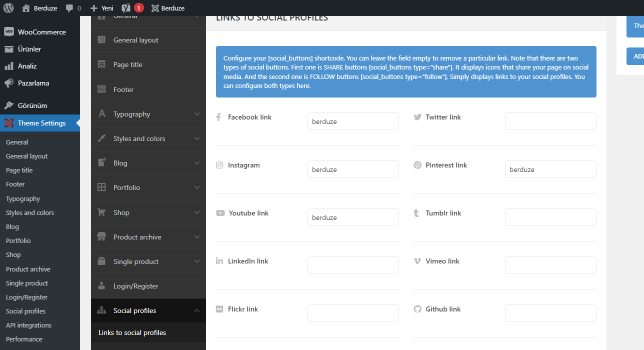Open Analiz chart icon in sidebar
Image resolution: width=644 pixels, height=350 pixels.
click(8, 66)
